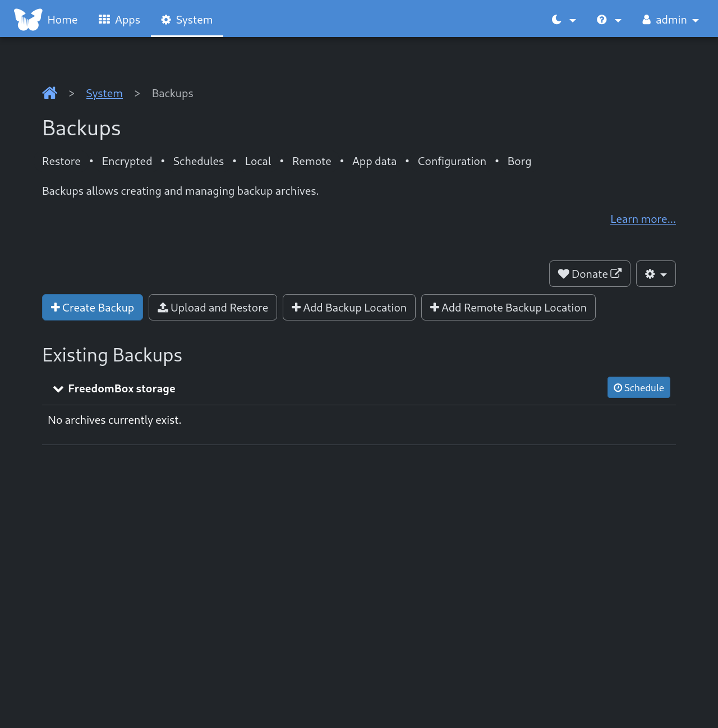
Task: Go to Home in navbar
Action: click(x=62, y=20)
